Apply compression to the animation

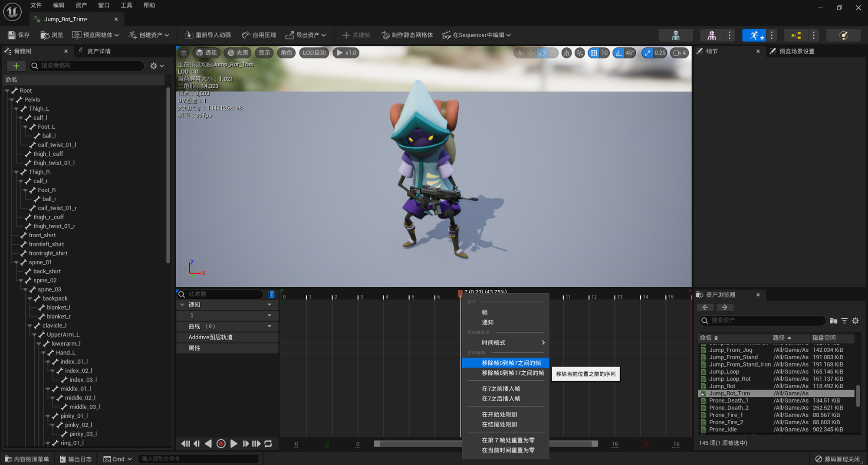pyautogui.click(x=259, y=35)
